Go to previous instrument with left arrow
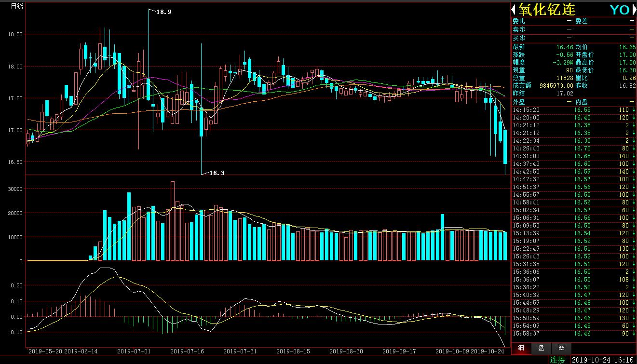 pos(514,10)
